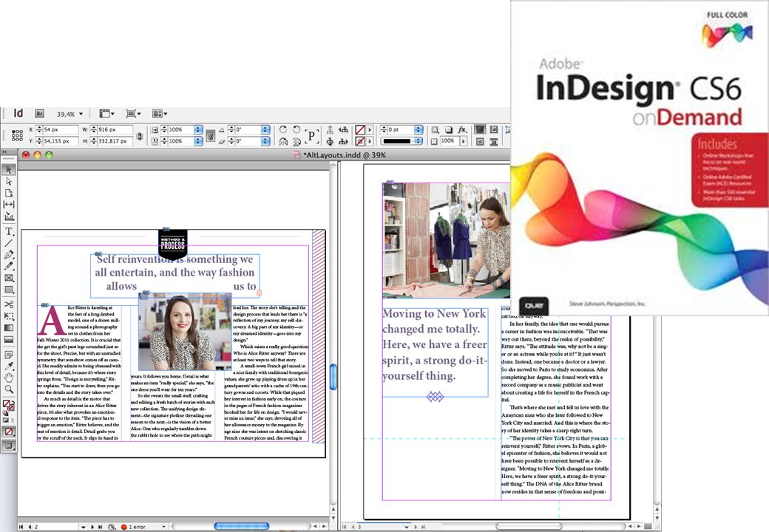Click the W width input field
This screenshot has width=769, height=532.
point(115,130)
